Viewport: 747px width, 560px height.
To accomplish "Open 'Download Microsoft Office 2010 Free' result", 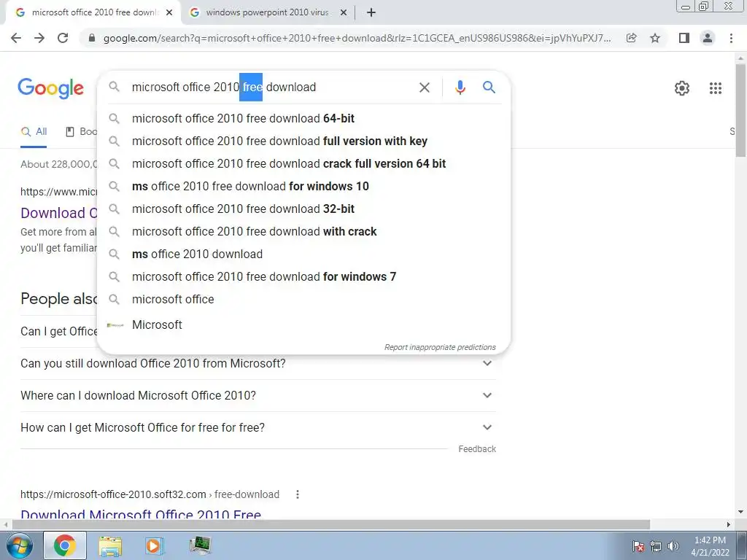I will coord(141,514).
